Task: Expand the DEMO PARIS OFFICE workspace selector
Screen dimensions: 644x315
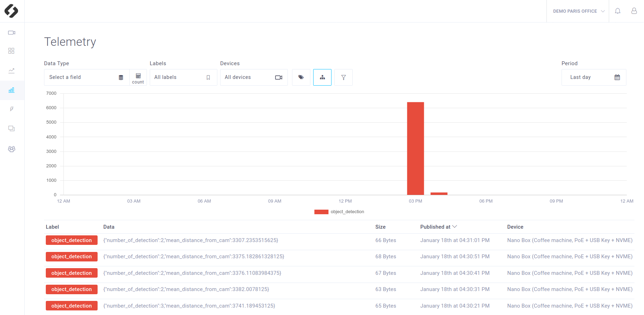Action: (x=578, y=11)
